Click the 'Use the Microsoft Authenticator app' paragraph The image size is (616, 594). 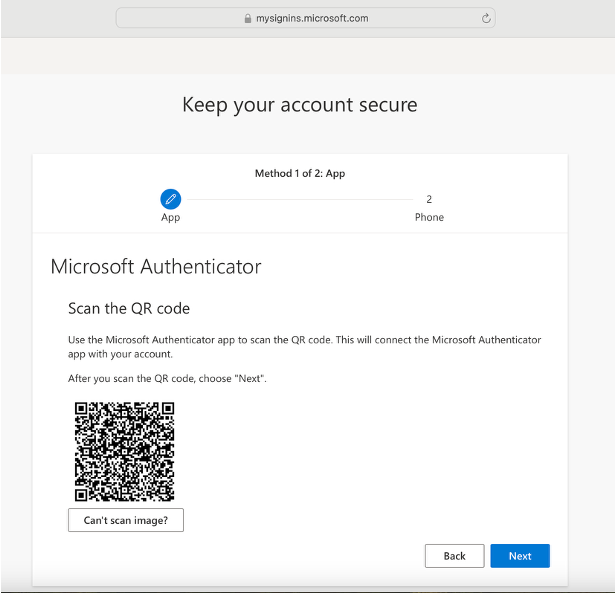tap(304, 346)
